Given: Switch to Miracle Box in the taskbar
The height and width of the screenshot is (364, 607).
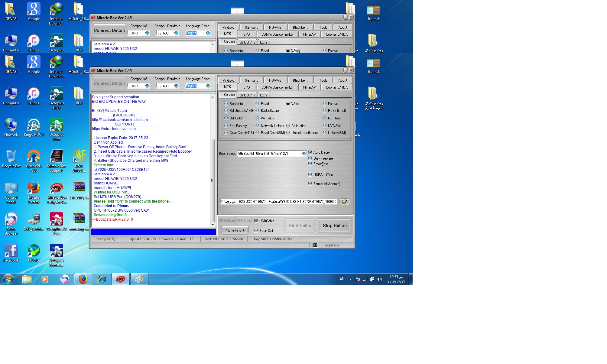Looking at the screenshot, I should [121, 279].
